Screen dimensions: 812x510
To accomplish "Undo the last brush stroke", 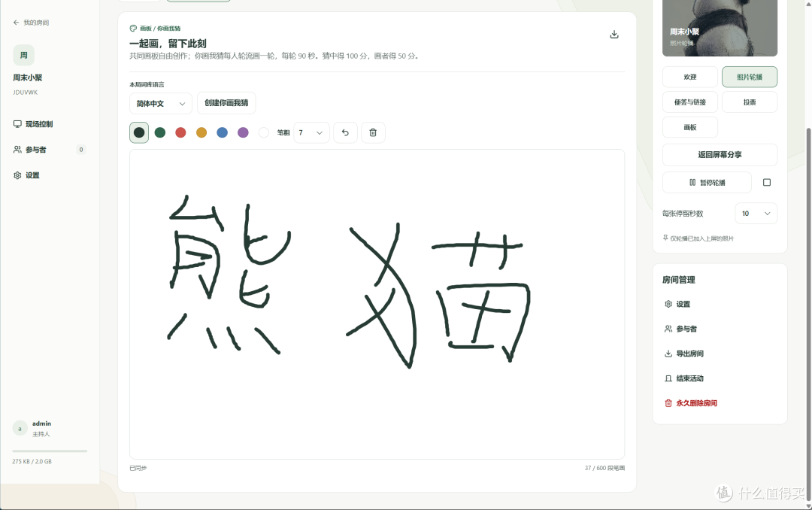I will click(345, 132).
